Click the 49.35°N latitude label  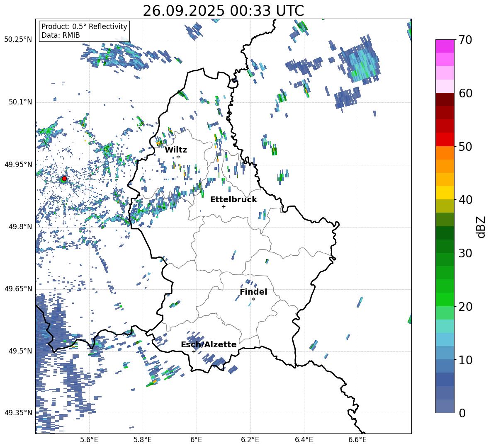[x=18, y=413]
